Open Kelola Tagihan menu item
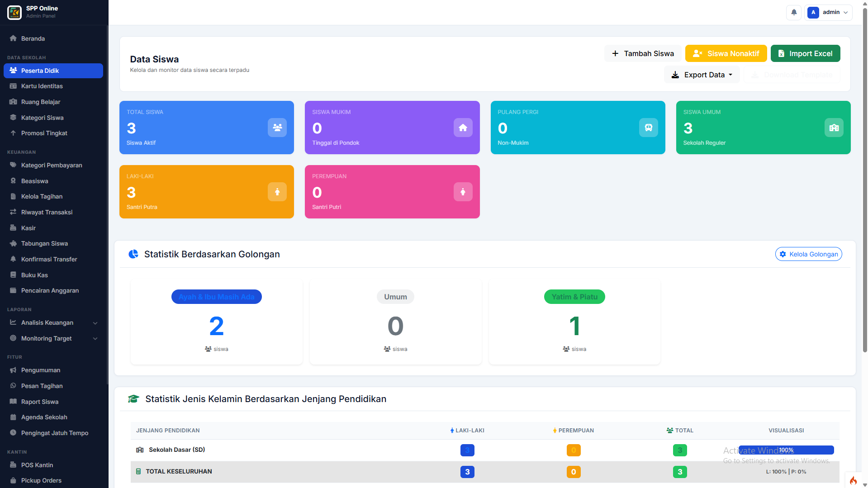Viewport: 868px width, 488px height. 53,196
